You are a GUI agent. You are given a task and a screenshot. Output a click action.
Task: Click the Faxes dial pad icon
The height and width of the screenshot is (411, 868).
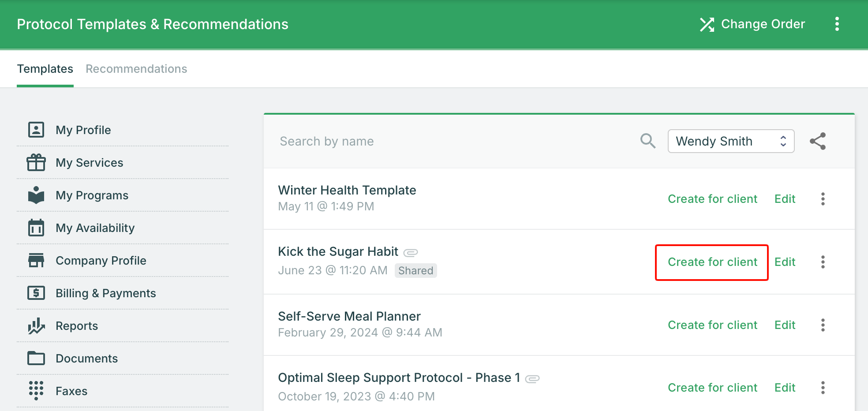coord(36,391)
